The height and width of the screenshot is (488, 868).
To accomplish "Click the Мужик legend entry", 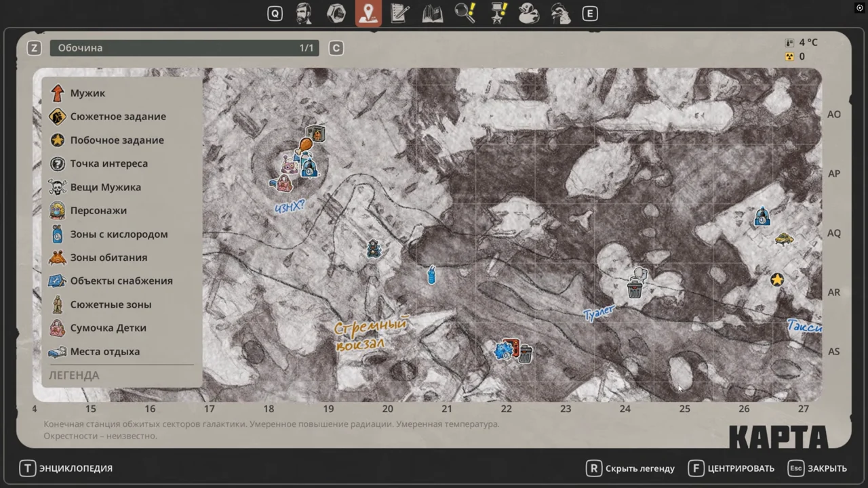I will [x=78, y=93].
